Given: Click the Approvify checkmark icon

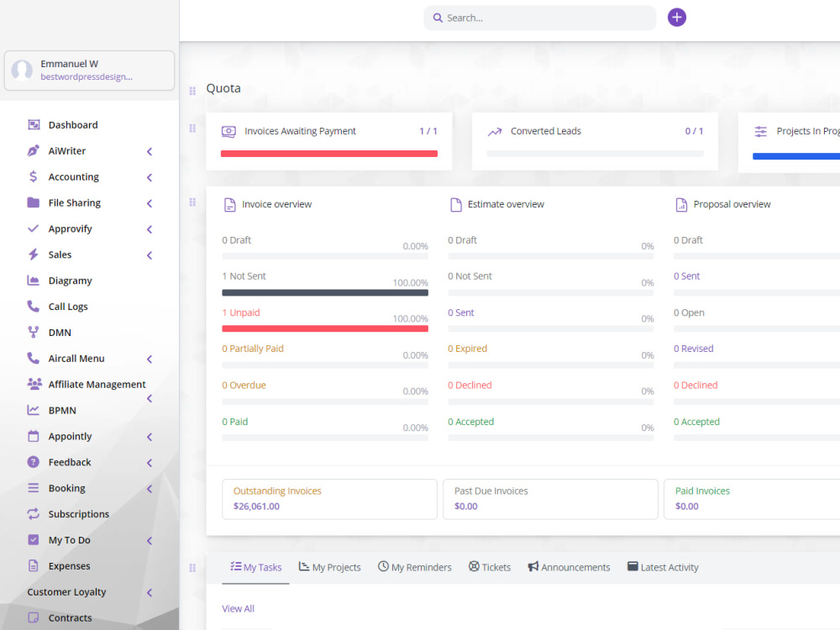Looking at the screenshot, I should pos(34,228).
